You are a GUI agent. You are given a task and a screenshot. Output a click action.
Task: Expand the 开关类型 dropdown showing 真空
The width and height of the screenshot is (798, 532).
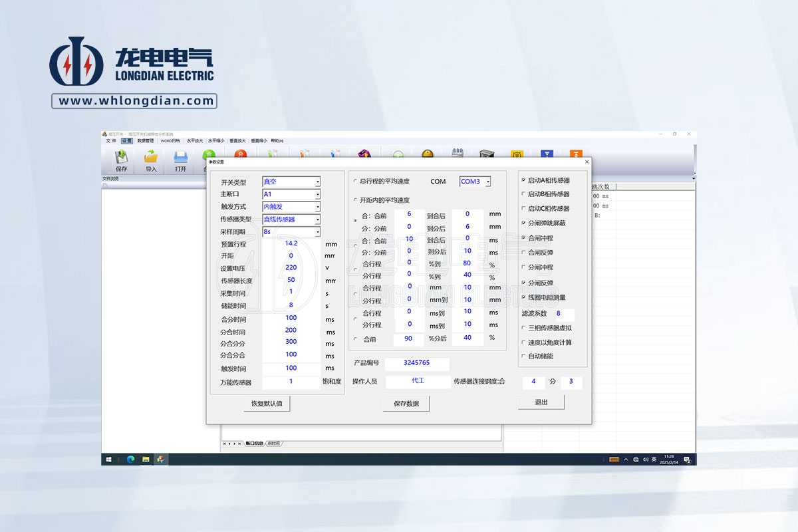tap(317, 182)
